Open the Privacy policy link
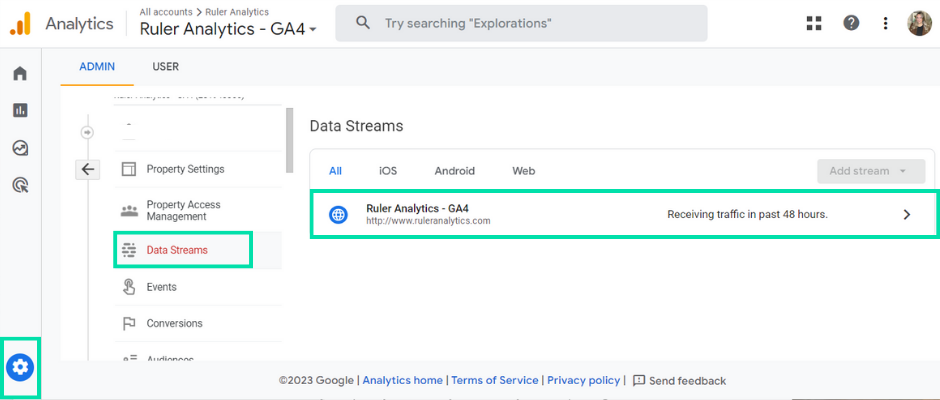The height and width of the screenshot is (400, 940). [583, 380]
